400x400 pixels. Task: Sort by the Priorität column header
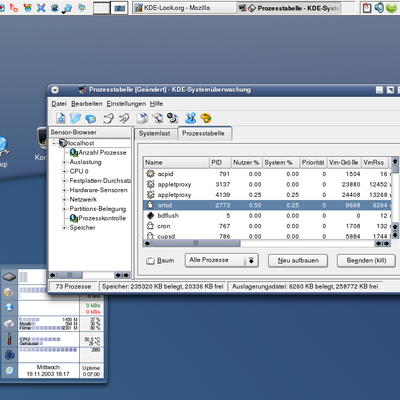tap(313, 162)
